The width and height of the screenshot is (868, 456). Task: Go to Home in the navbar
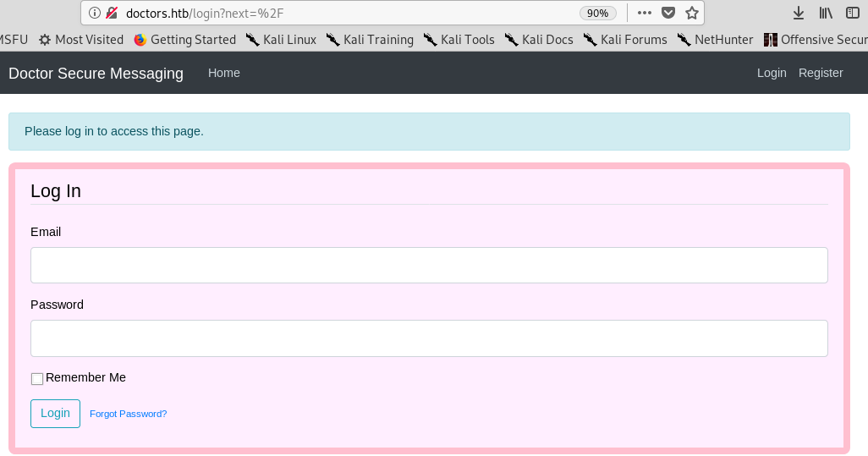pos(223,73)
